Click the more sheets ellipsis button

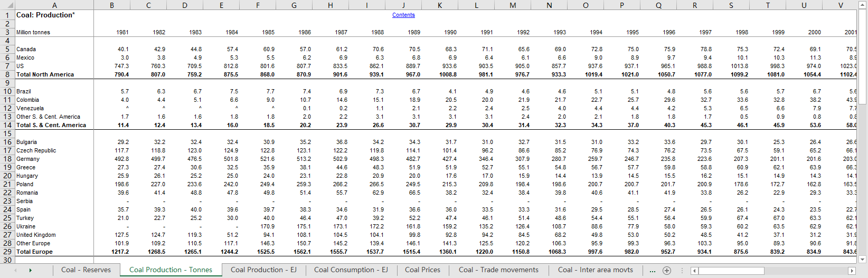pyautogui.click(x=653, y=271)
